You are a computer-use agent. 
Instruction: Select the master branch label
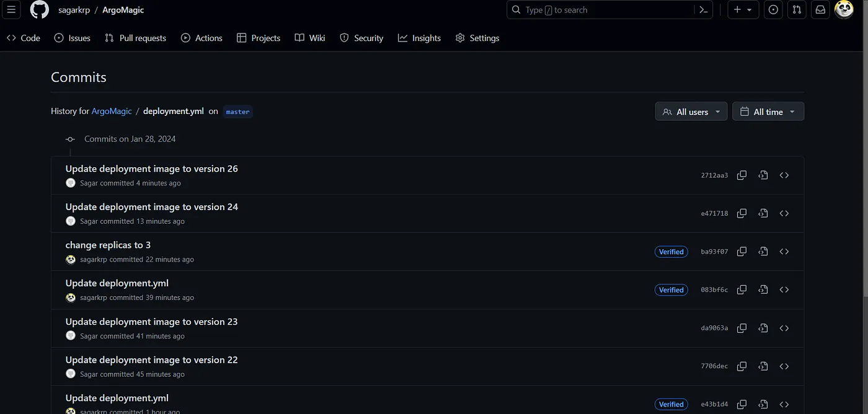click(237, 112)
